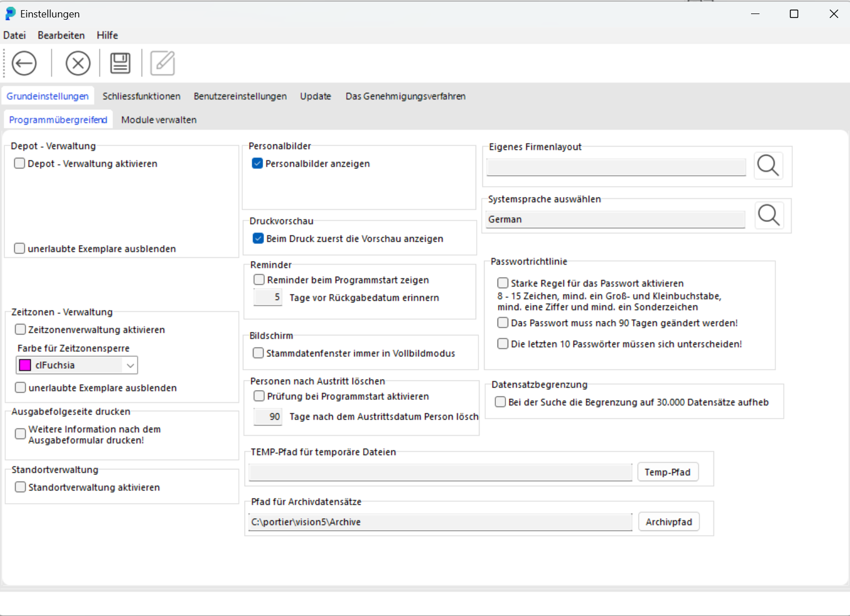Click the Eigenes Firmenlayout input field
Image resolution: width=850 pixels, height=616 pixels.
click(x=616, y=167)
